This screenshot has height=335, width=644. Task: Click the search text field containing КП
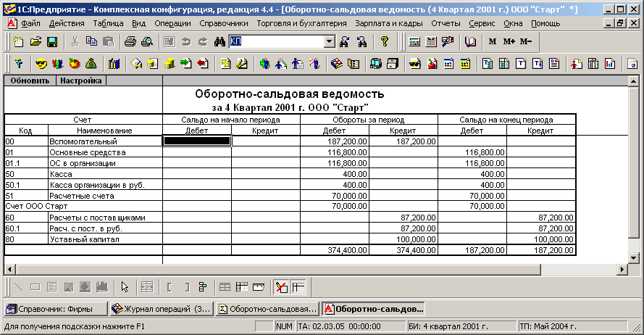277,41
